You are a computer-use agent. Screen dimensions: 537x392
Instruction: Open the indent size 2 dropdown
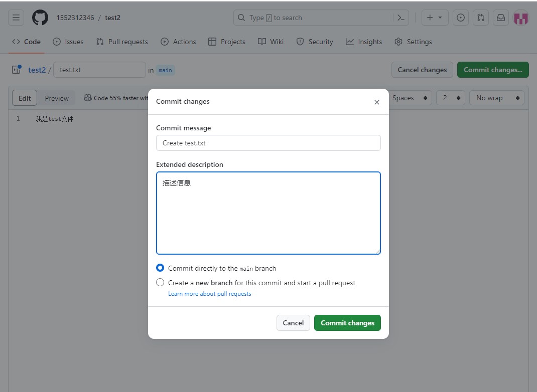tap(450, 98)
